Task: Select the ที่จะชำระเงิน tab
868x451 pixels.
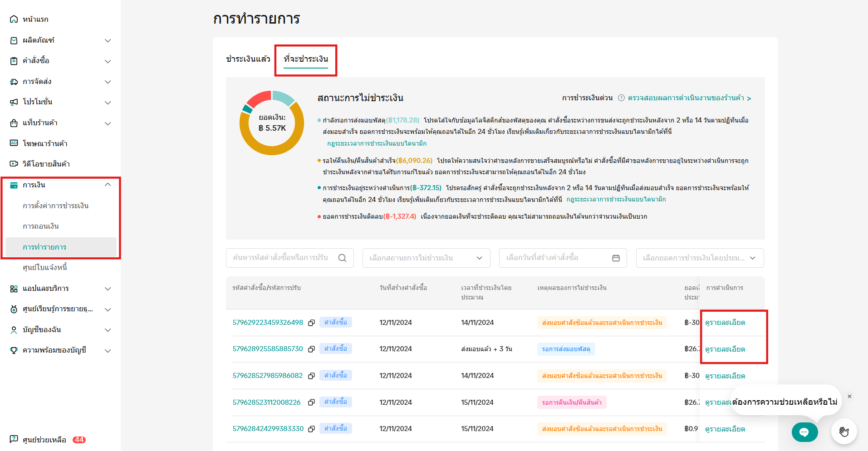Action: (306, 59)
